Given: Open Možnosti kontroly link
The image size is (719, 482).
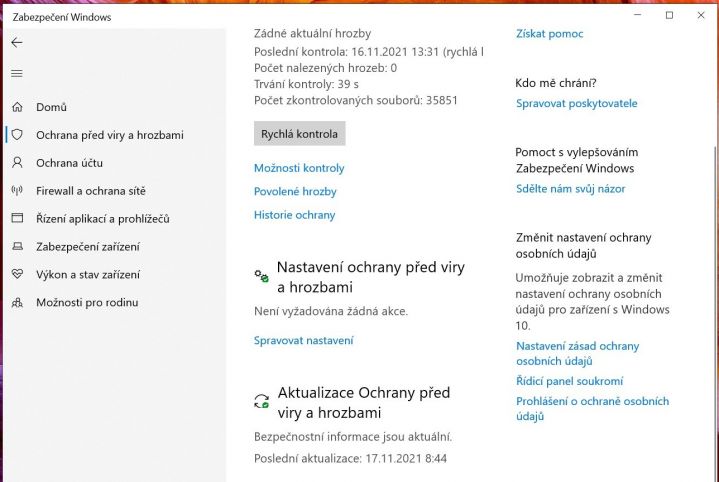Looking at the screenshot, I should pos(299,168).
